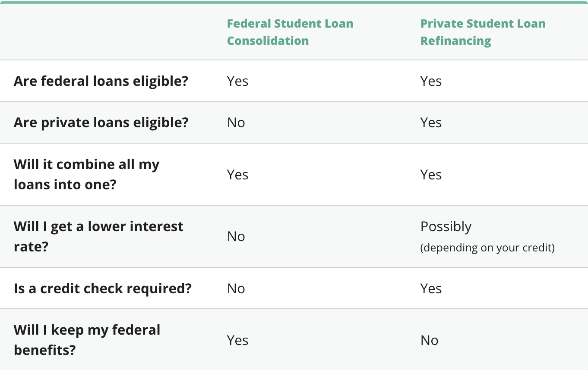This screenshot has height=370, width=588.
Task: Click the 'No' in credit check required row
Action: (x=236, y=288)
